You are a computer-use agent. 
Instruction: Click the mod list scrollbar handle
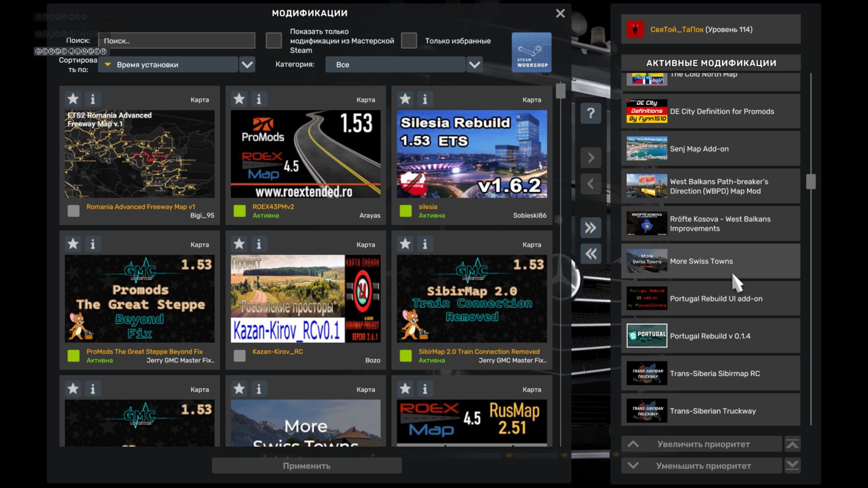point(560,91)
